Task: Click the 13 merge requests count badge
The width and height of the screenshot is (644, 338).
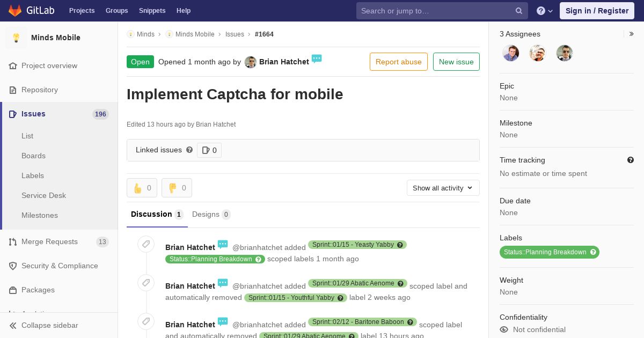Action: click(102, 242)
